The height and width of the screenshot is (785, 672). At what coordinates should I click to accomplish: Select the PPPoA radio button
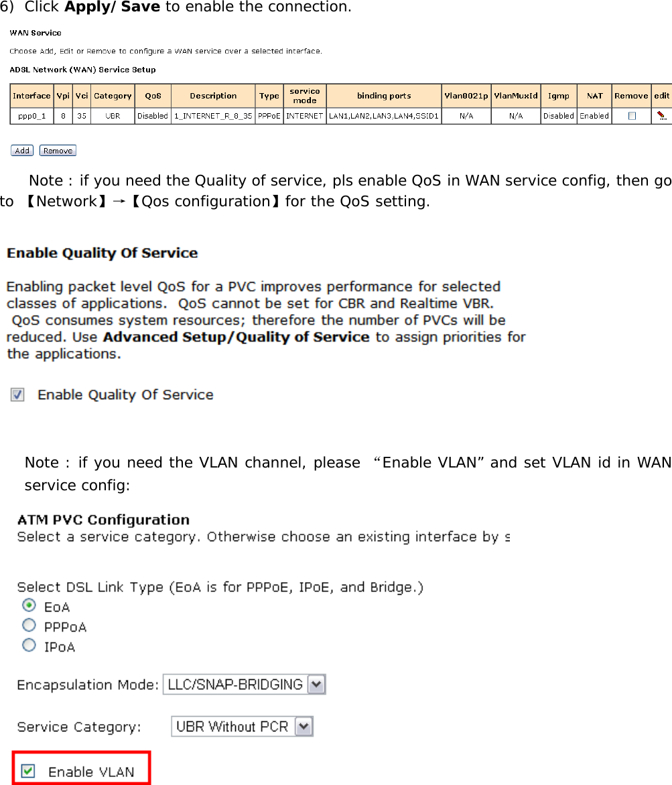click(29, 625)
